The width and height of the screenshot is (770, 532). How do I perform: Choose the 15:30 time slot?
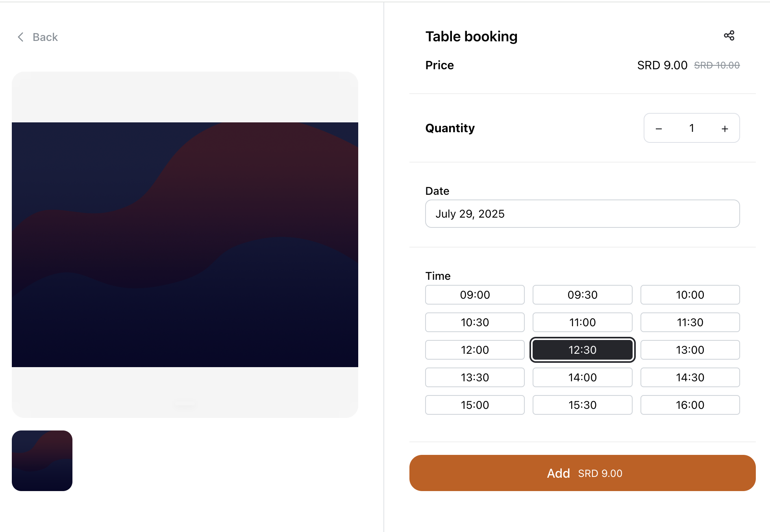coord(582,405)
